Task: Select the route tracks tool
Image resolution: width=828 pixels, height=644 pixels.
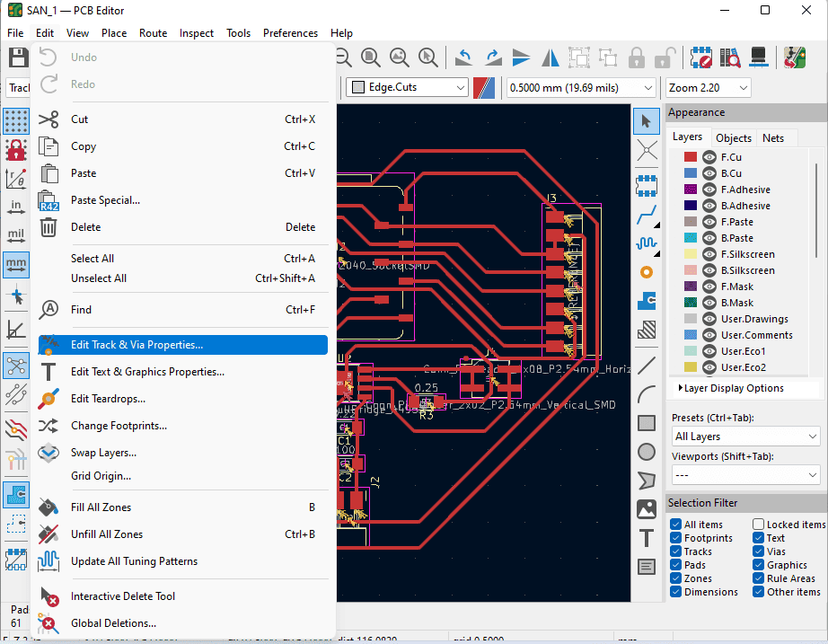Action: click(647, 215)
